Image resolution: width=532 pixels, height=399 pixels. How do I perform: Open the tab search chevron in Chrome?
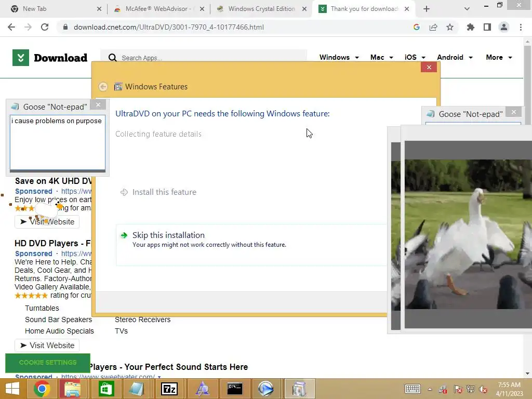tap(467, 9)
